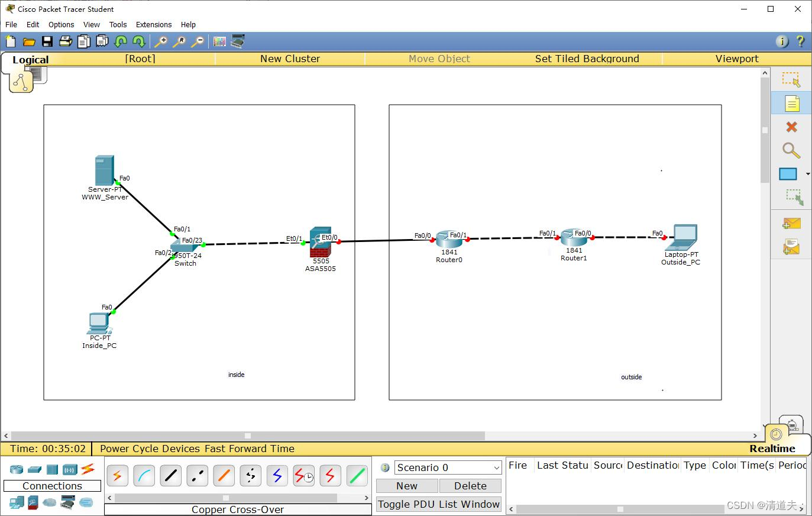Switch to the Logical tab

(30, 59)
